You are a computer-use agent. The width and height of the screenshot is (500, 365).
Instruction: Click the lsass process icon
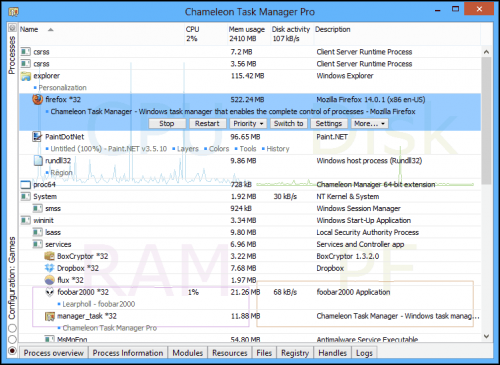(x=37, y=232)
